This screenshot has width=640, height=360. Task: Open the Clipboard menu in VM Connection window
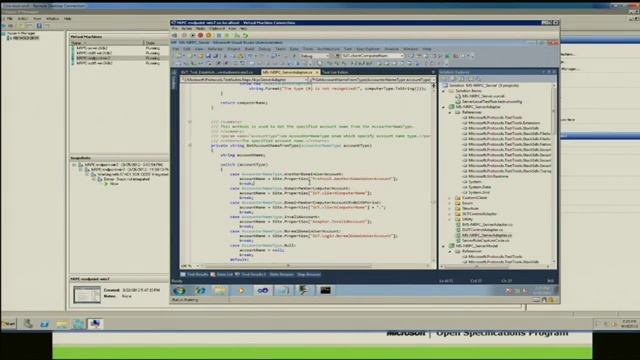click(217, 29)
